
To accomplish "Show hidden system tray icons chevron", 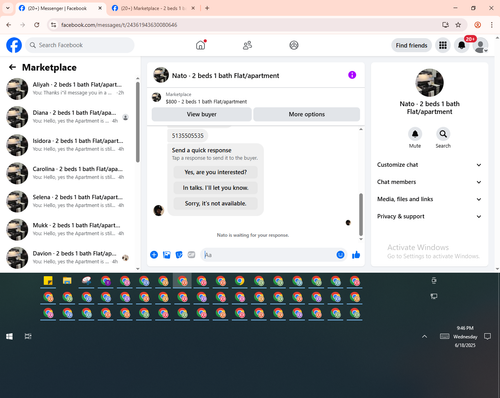I will point(424,337).
